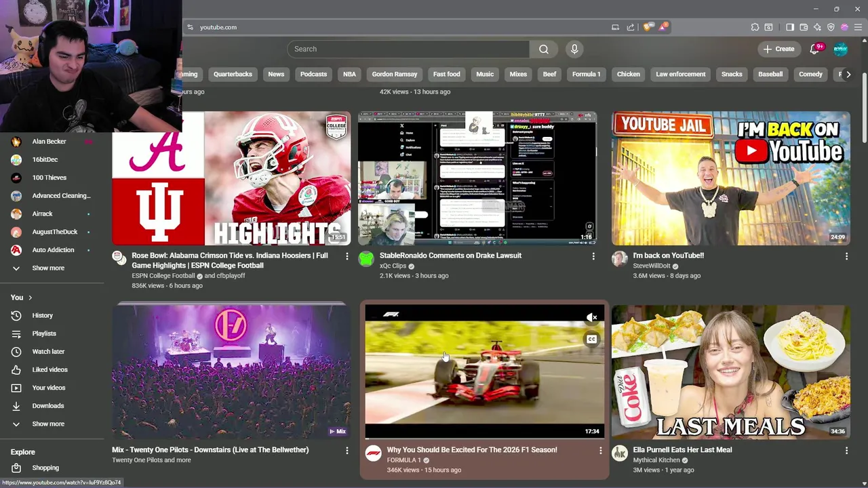Click the share page icon in address bar

(631, 27)
